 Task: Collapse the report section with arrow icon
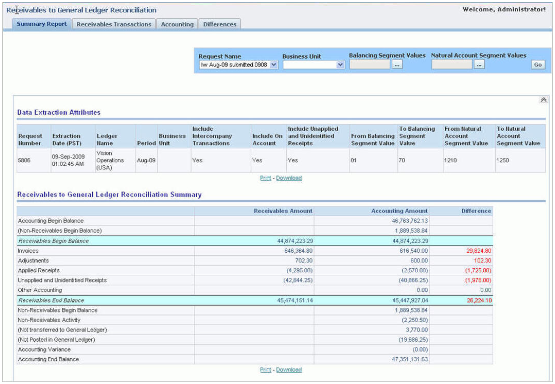click(543, 100)
